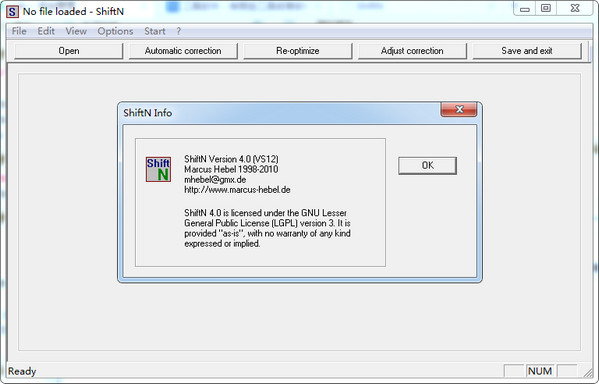Click Marcus Hebel 1998-2010 text
This screenshot has width=599, height=384.
click(231, 169)
